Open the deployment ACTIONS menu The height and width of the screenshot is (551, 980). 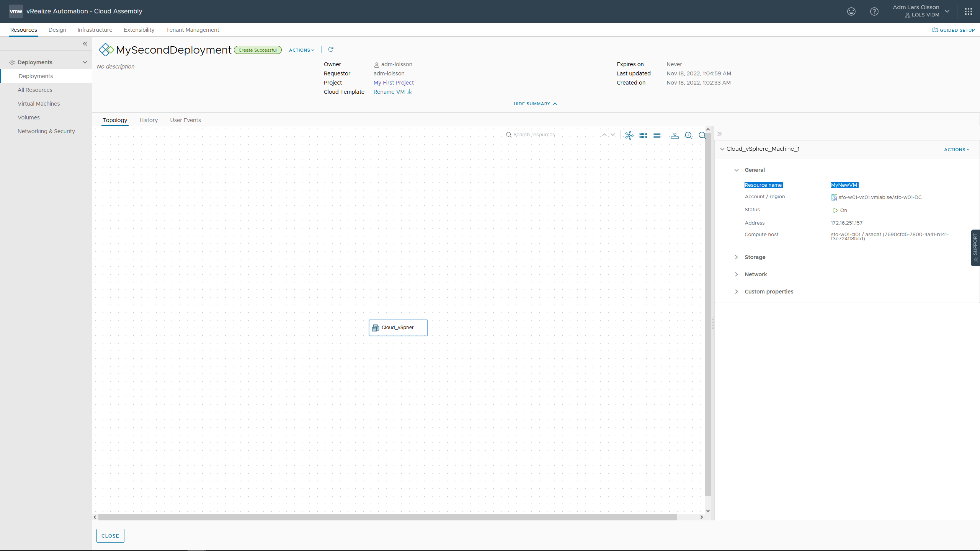(x=302, y=50)
